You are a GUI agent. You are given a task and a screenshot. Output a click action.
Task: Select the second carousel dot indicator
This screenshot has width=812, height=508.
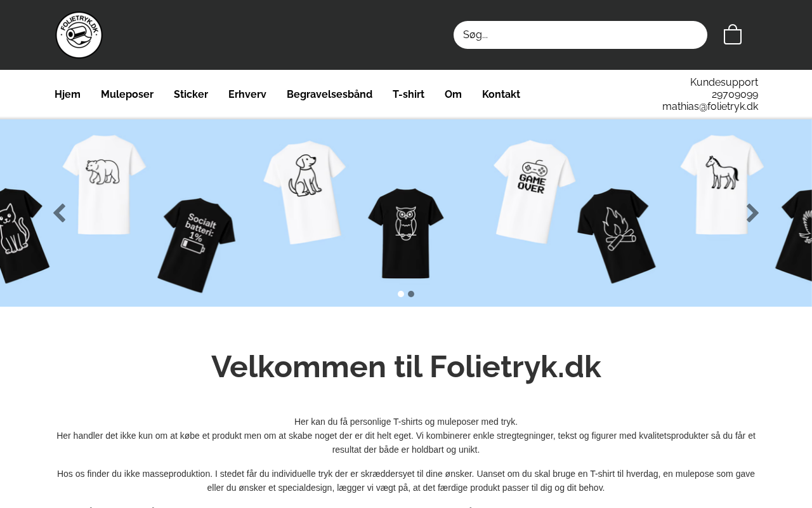pos(411,294)
